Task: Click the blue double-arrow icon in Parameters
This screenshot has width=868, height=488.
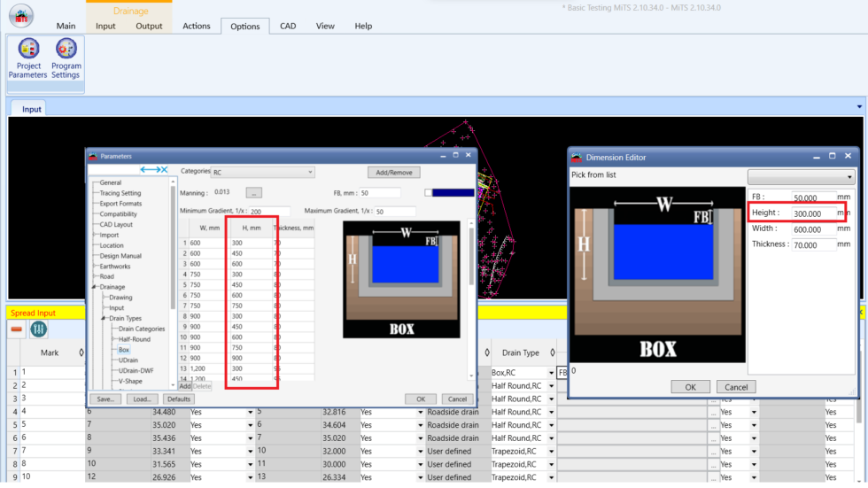Action: [148, 169]
